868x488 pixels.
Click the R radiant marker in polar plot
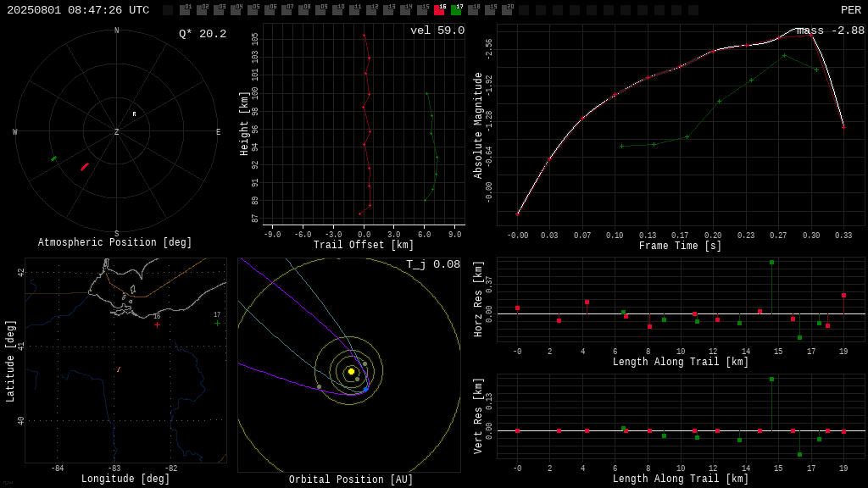click(134, 114)
